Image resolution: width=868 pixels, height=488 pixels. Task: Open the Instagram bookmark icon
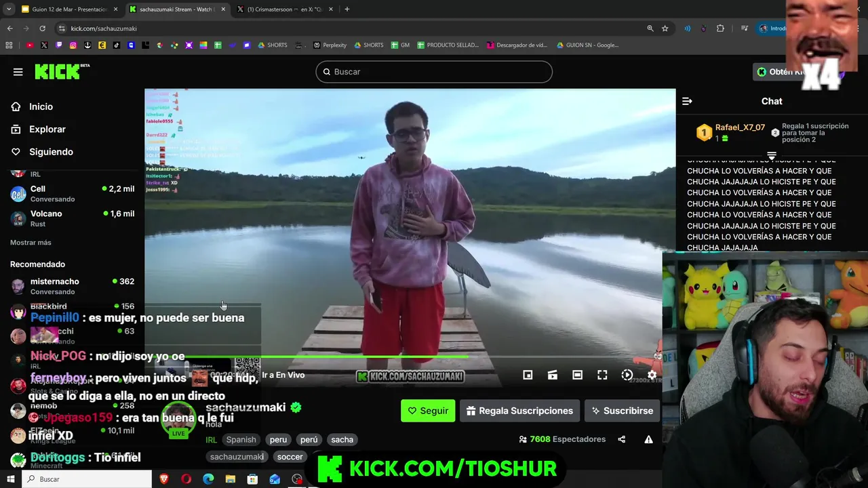pyautogui.click(x=73, y=45)
